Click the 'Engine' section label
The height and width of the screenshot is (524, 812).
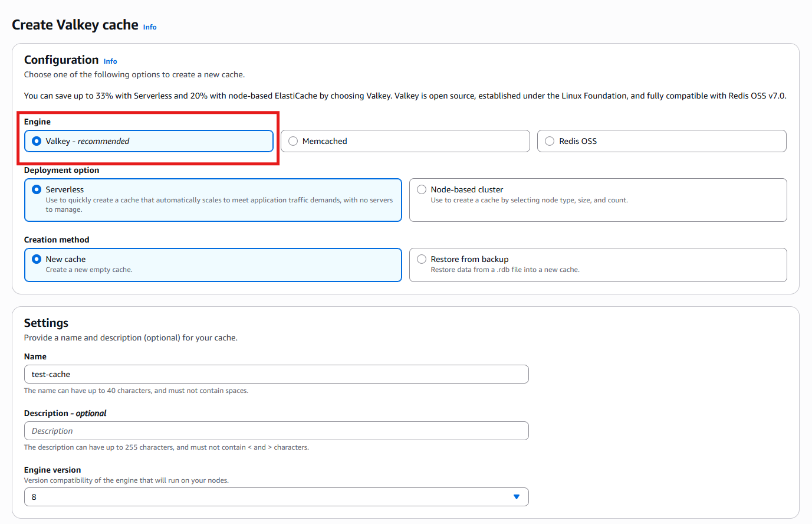37,122
